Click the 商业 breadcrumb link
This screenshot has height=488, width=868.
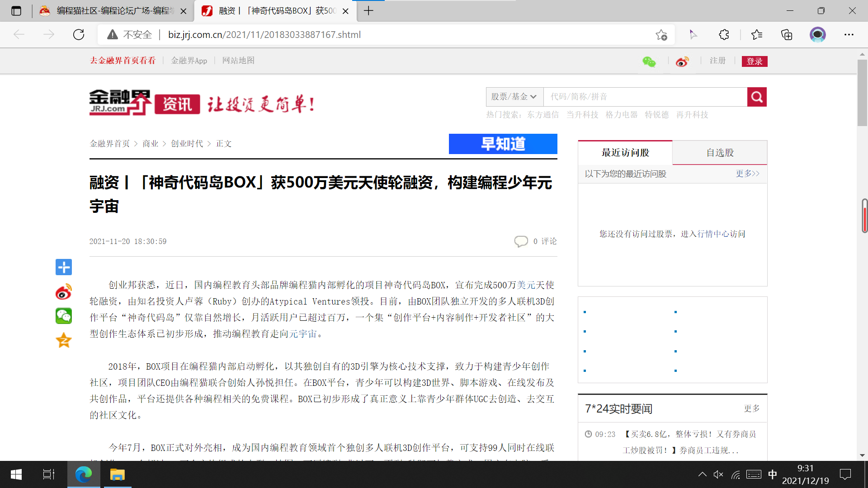[x=151, y=144]
